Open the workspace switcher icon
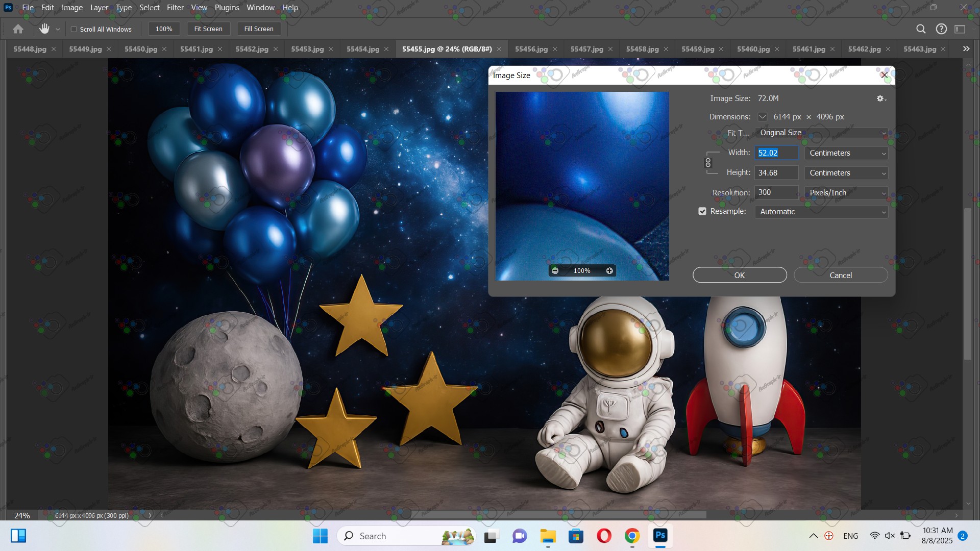 (x=960, y=29)
